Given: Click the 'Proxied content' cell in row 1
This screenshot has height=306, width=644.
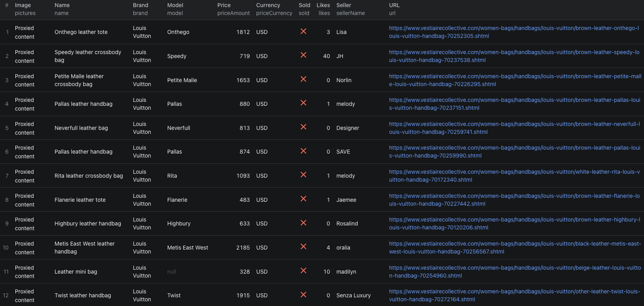Looking at the screenshot, I should (x=24, y=32).
